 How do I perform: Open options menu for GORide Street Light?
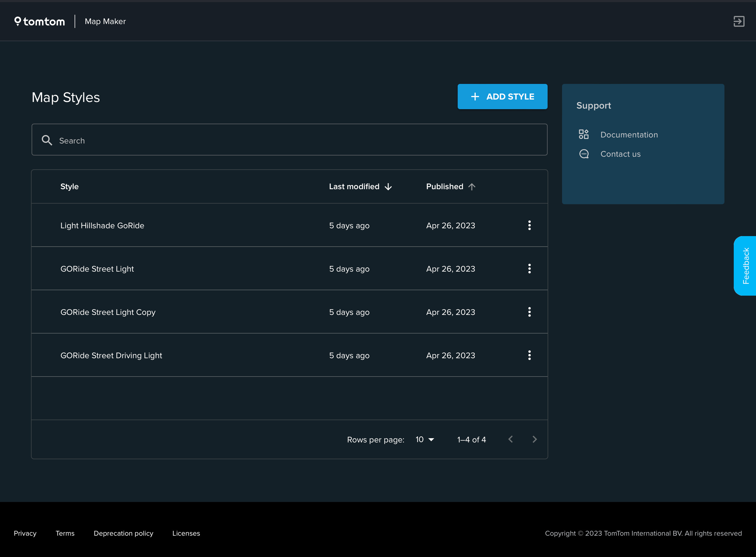pos(529,269)
